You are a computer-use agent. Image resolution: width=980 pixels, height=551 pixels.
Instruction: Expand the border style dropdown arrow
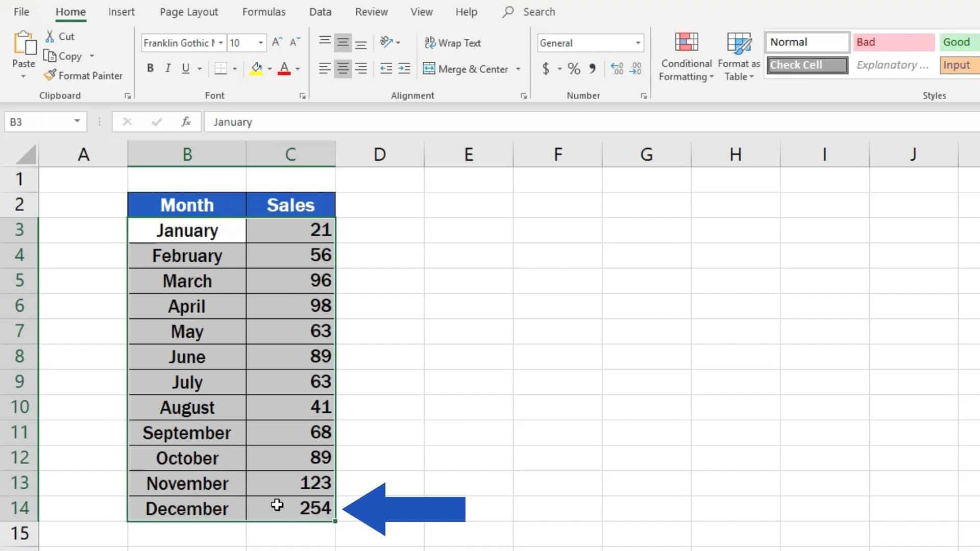click(x=234, y=68)
